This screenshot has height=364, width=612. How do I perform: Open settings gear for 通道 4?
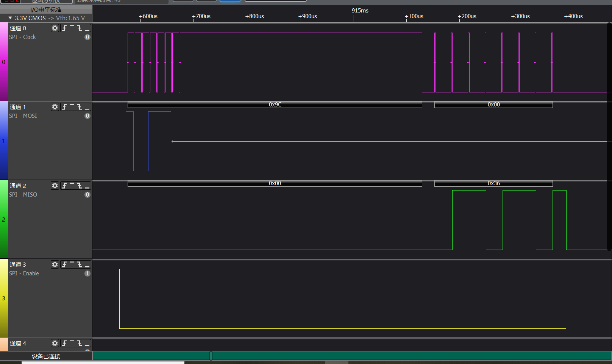[x=55, y=343]
